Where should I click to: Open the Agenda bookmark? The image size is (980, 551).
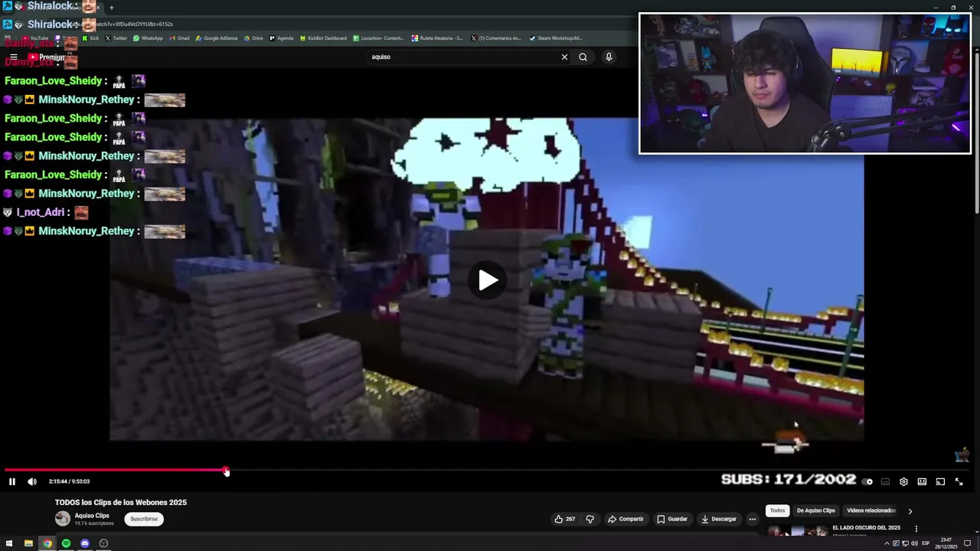pyautogui.click(x=281, y=37)
